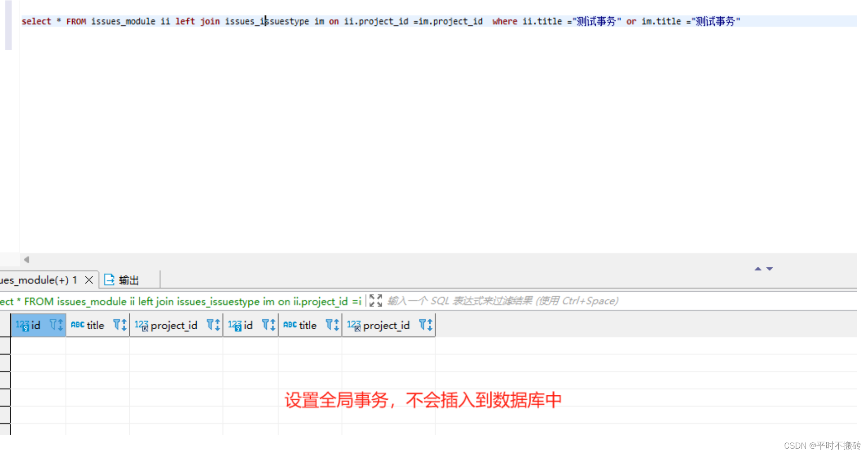The image size is (868, 454).
Task: Click "ii.title" in the SQL editor
Action: coord(542,21)
